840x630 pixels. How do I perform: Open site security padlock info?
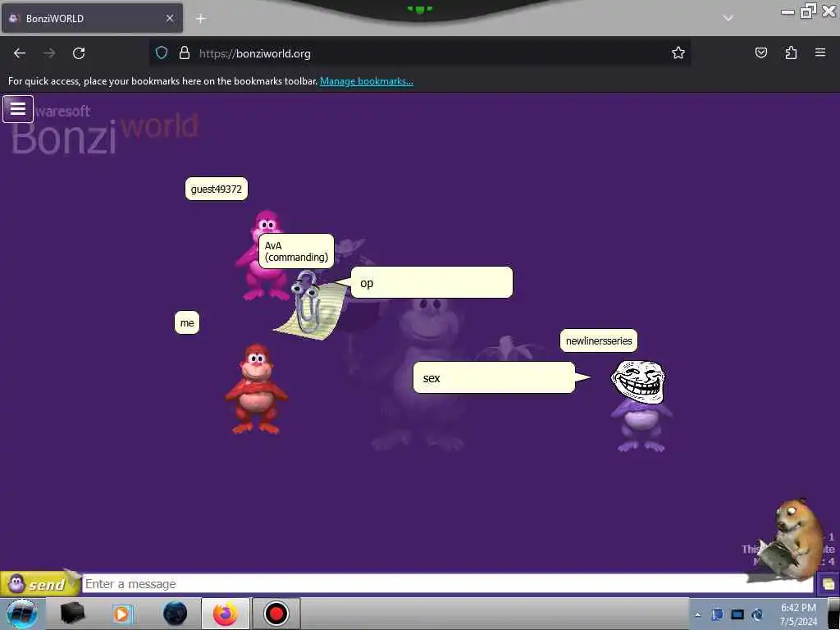click(185, 53)
